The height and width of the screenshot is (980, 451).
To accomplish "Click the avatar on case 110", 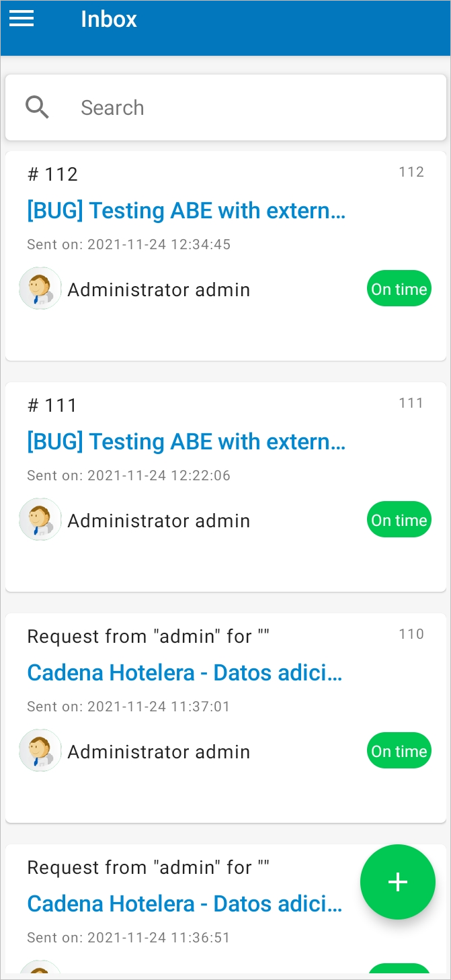I will [x=40, y=751].
